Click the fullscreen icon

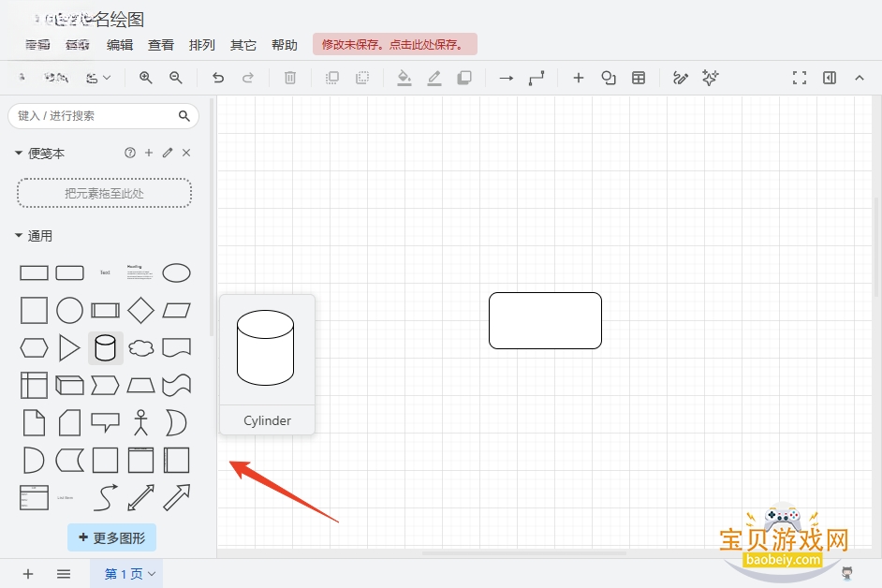800,78
